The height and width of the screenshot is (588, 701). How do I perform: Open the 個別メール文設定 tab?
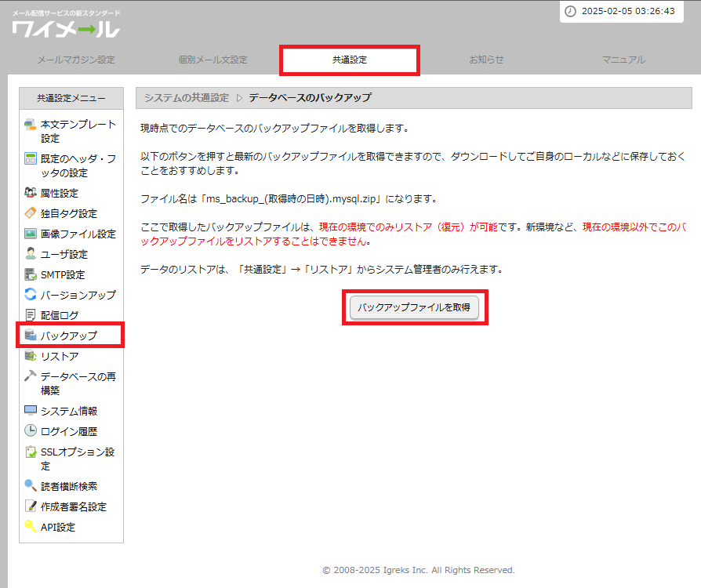click(212, 60)
